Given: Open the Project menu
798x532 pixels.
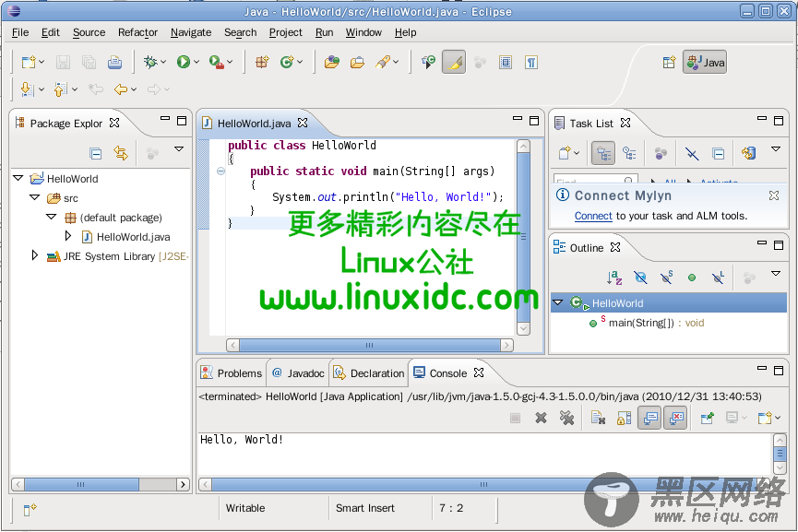Looking at the screenshot, I should (x=285, y=32).
